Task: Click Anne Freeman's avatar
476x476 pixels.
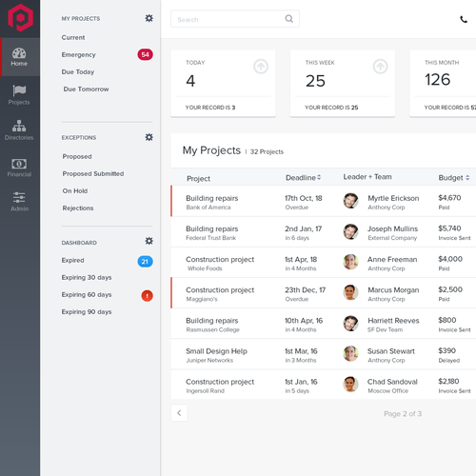Action: (x=350, y=262)
